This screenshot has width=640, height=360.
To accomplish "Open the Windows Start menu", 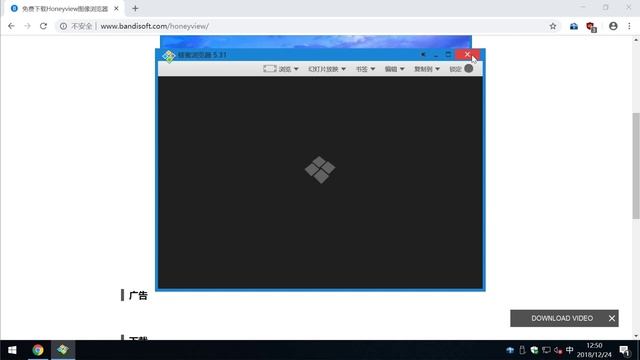I will 12,350.
